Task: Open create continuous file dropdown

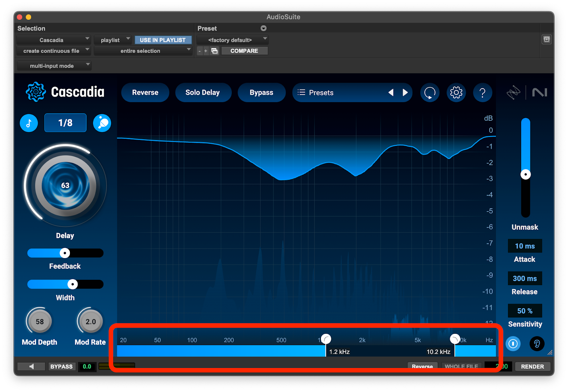Action: [54, 51]
